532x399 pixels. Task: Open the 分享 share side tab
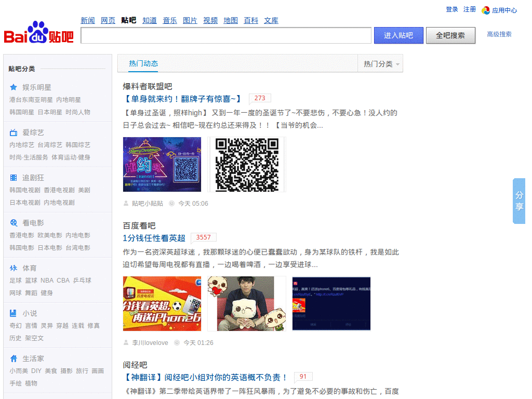(519, 201)
